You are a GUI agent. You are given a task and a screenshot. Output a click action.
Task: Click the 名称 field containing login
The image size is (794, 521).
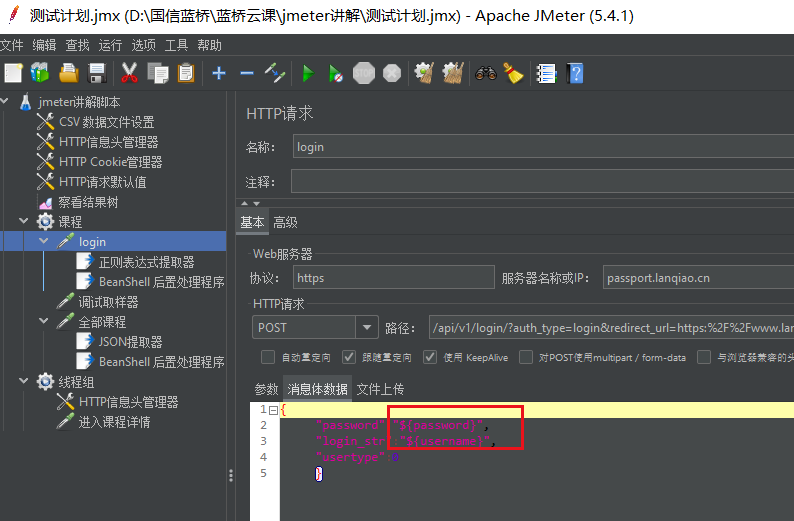543,147
